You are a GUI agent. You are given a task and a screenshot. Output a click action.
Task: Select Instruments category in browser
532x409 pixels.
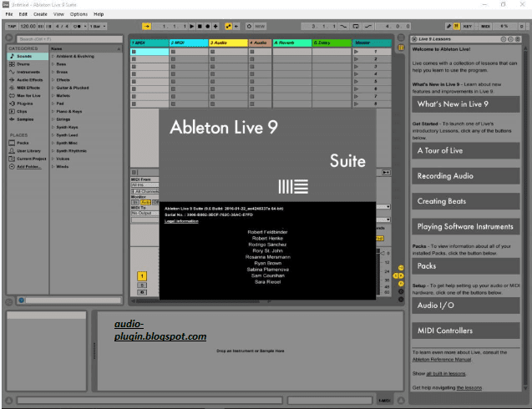[x=28, y=72]
